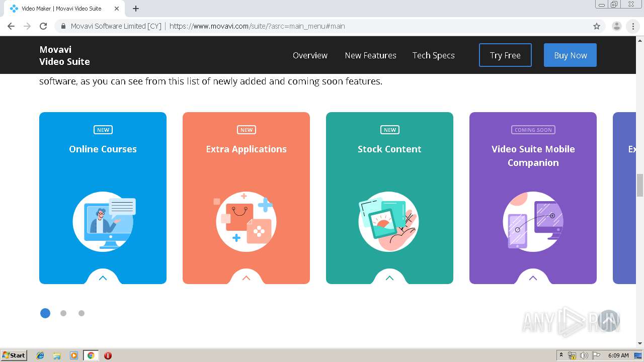
Task: Click the Extra Applications card title
Action: pyautogui.click(x=246, y=149)
